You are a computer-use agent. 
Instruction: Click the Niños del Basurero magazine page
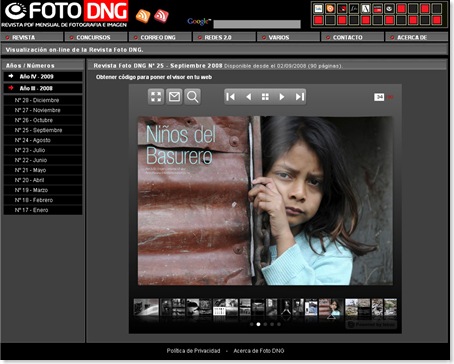(x=265, y=201)
